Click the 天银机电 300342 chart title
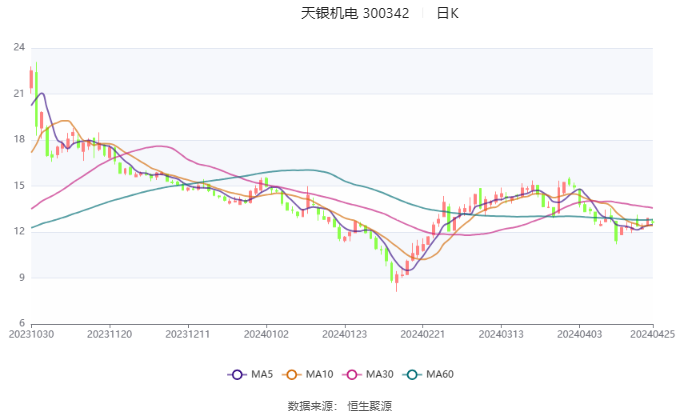 click(x=355, y=14)
